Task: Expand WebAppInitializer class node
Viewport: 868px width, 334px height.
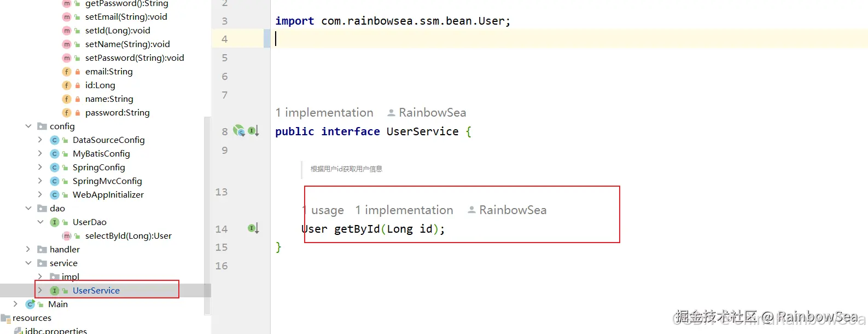Action: tap(40, 195)
